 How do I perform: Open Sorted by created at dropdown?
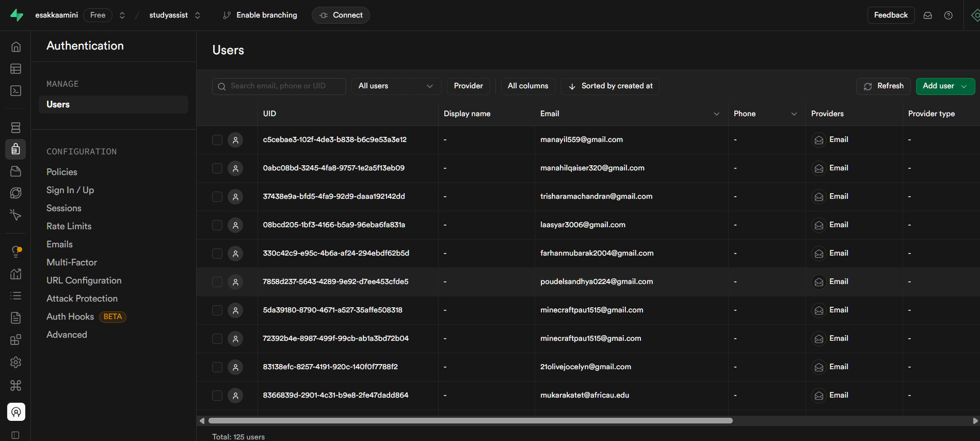tap(610, 86)
